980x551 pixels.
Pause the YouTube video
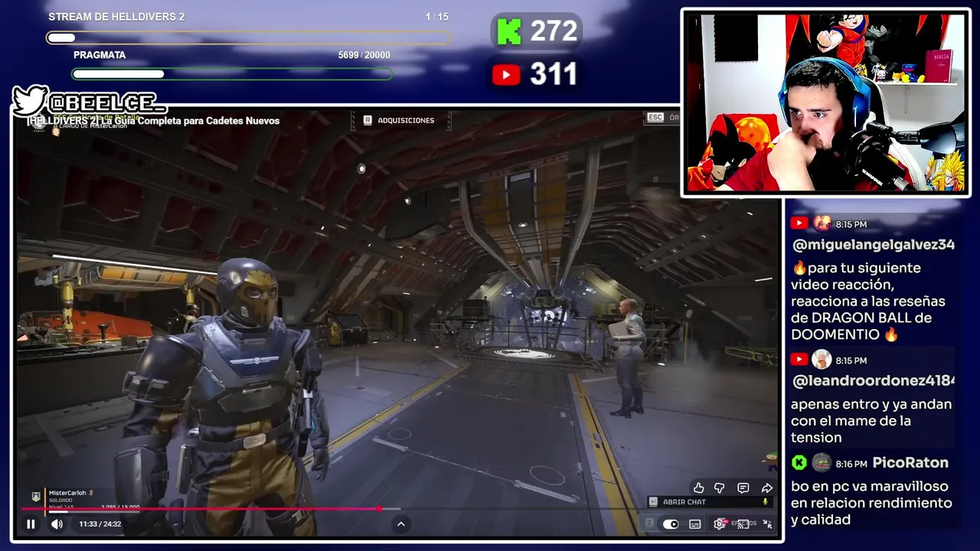(x=31, y=524)
